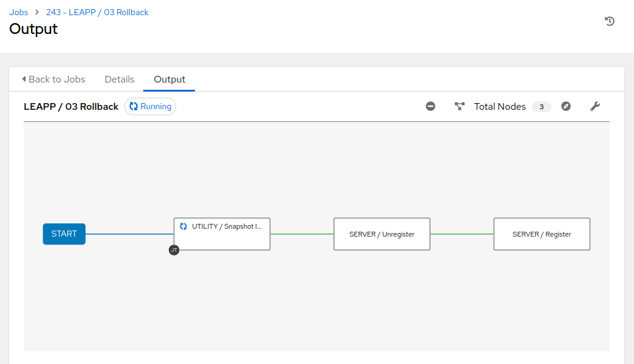Click the Total Nodes label

[x=500, y=107]
